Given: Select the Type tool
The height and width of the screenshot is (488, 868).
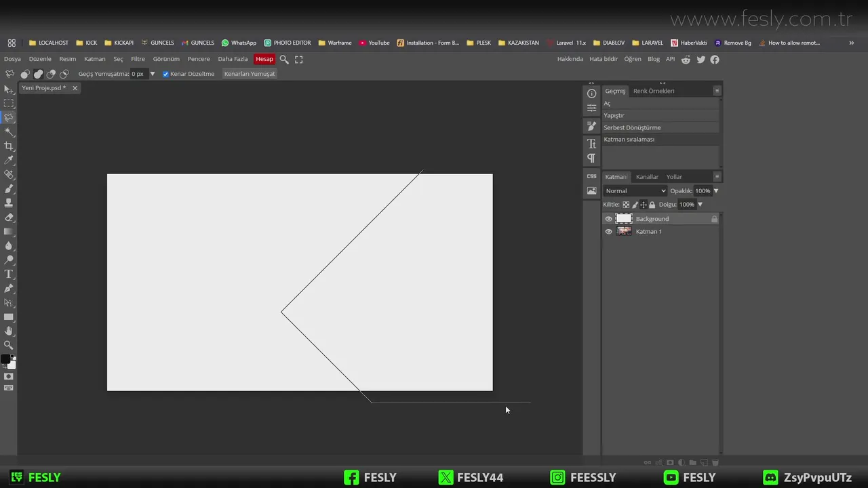Looking at the screenshot, I should (x=9, y=274).
